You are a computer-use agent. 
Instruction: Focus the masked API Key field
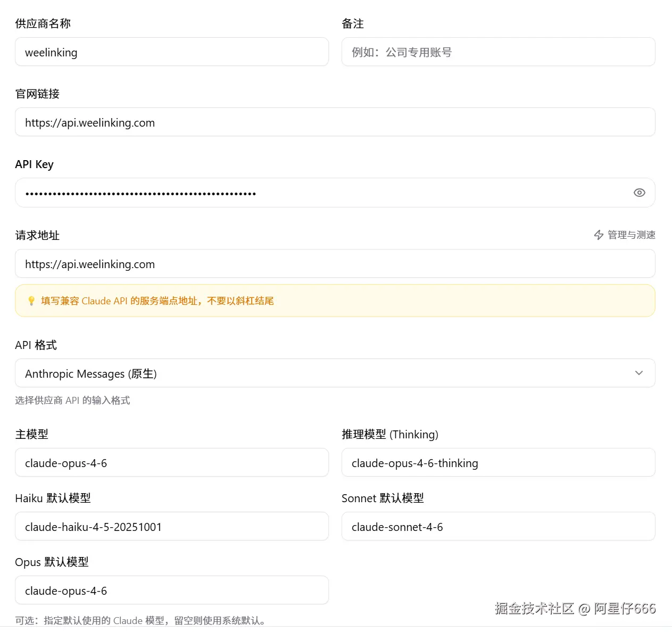click(x=335, y=193)
